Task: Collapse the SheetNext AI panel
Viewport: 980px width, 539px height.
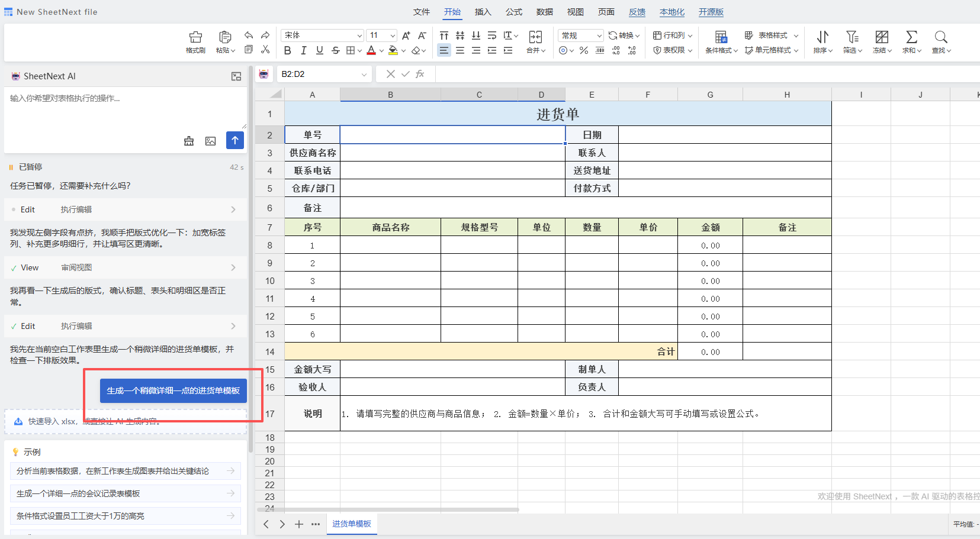Action: point(236,76)
